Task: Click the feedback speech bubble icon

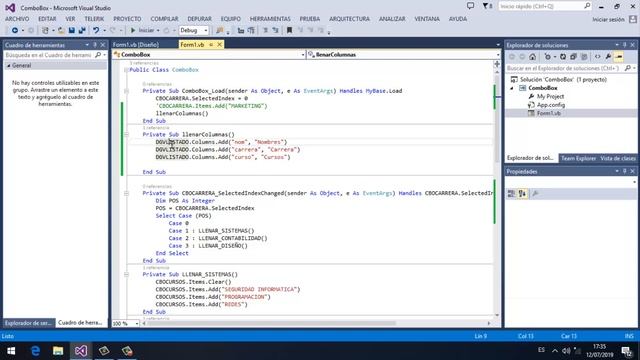Action: pyautogui.click(x=471, y=6)
